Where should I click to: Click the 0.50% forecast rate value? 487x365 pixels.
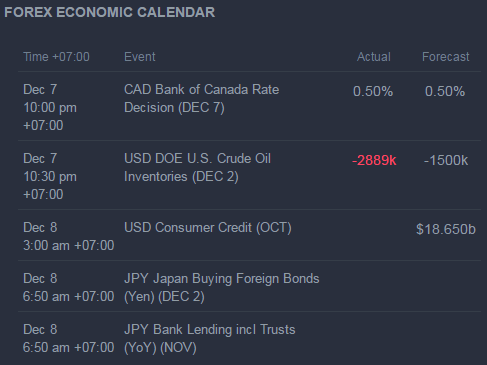pyautogui.click(x=445, y=91)
